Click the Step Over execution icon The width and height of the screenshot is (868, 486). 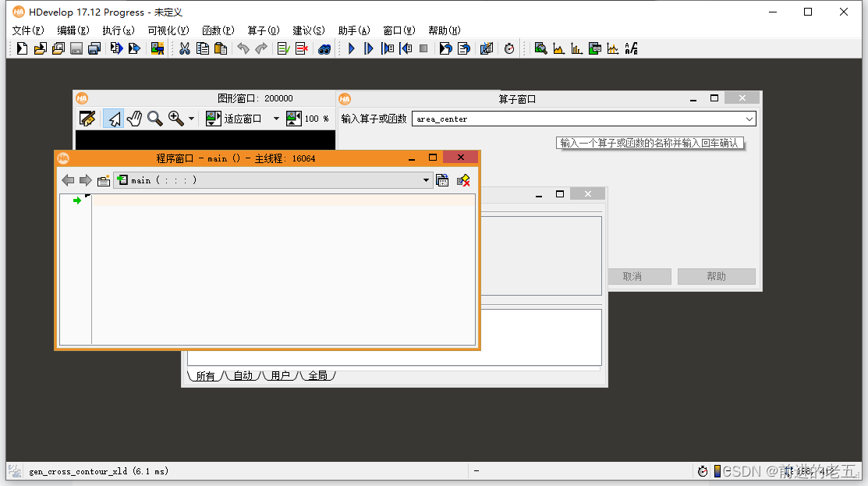coord(368,48)
